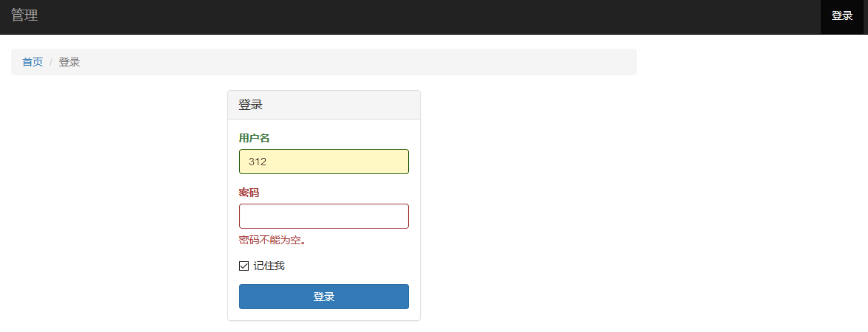Click the slash separator in breadcrumb

click(x=51, y=62)
